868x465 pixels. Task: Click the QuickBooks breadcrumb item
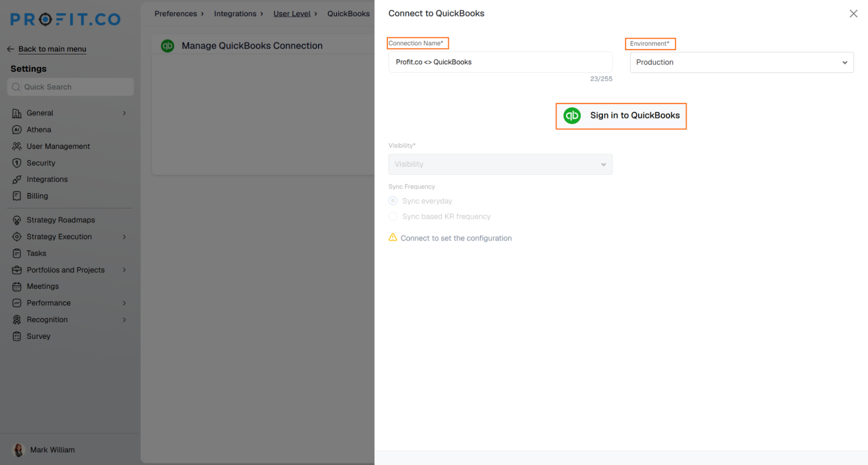pyautogui.click(x=348, y=14)
